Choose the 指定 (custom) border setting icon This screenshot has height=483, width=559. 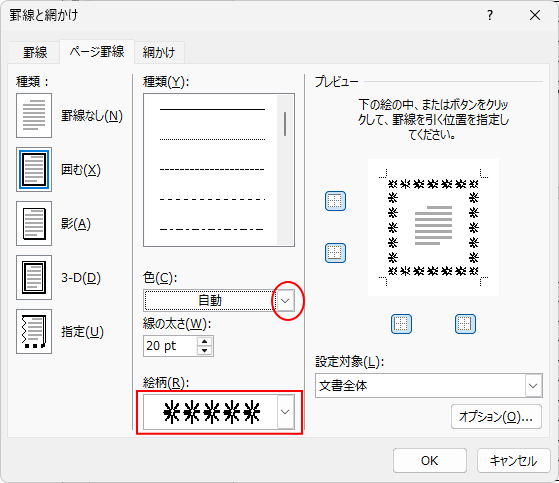[x=34, y=332]
